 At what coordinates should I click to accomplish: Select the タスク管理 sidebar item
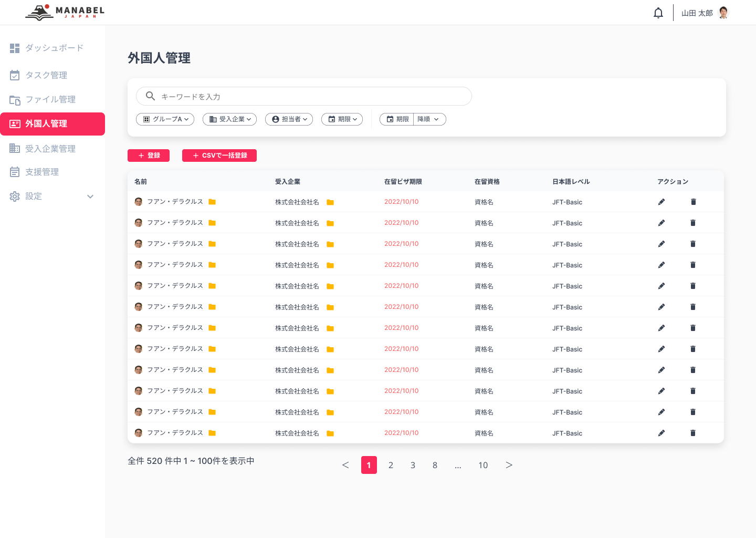(x=47, y=75)
